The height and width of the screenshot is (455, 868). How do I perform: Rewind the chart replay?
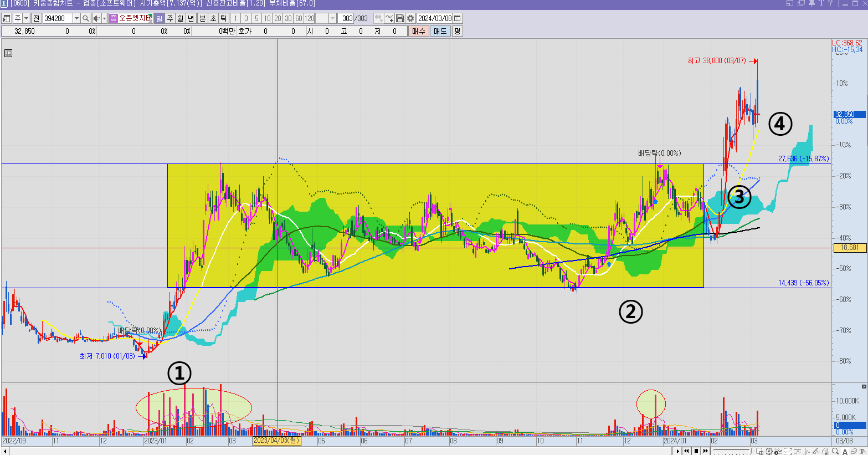tap(686, 451)
